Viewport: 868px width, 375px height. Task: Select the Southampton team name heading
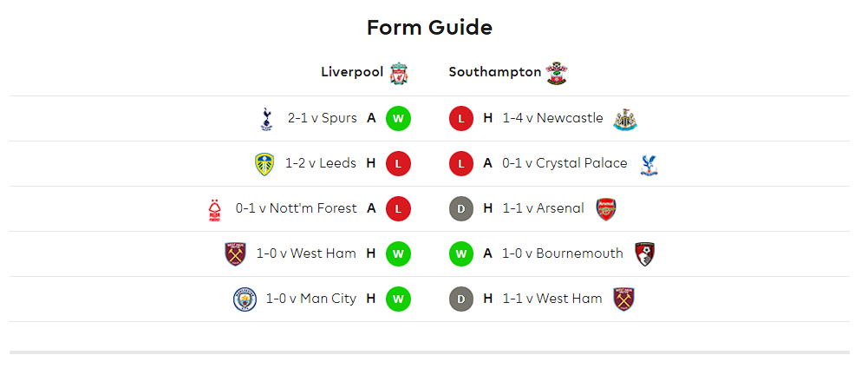495,72
